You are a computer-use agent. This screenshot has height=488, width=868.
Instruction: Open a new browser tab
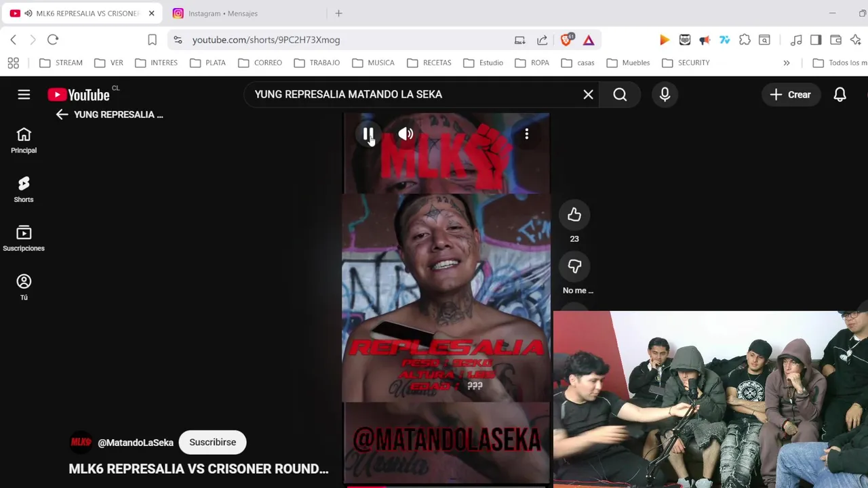[x=338, y=13]
